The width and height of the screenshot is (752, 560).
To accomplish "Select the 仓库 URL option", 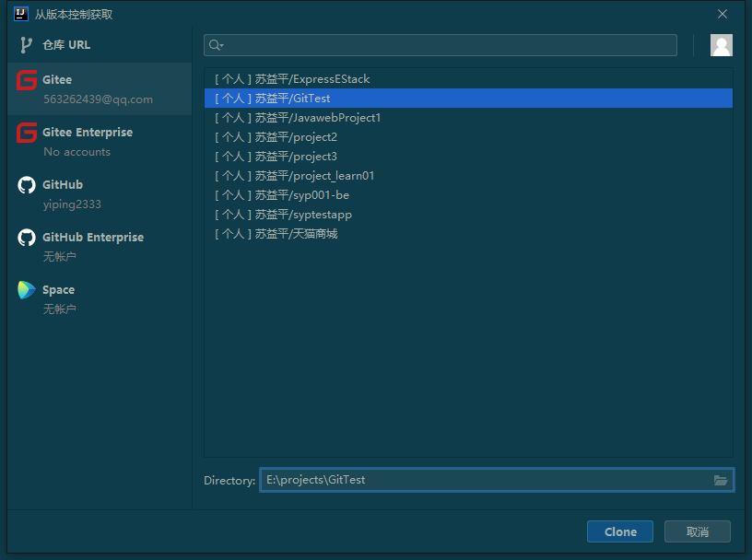I will [x=100, y=45].
